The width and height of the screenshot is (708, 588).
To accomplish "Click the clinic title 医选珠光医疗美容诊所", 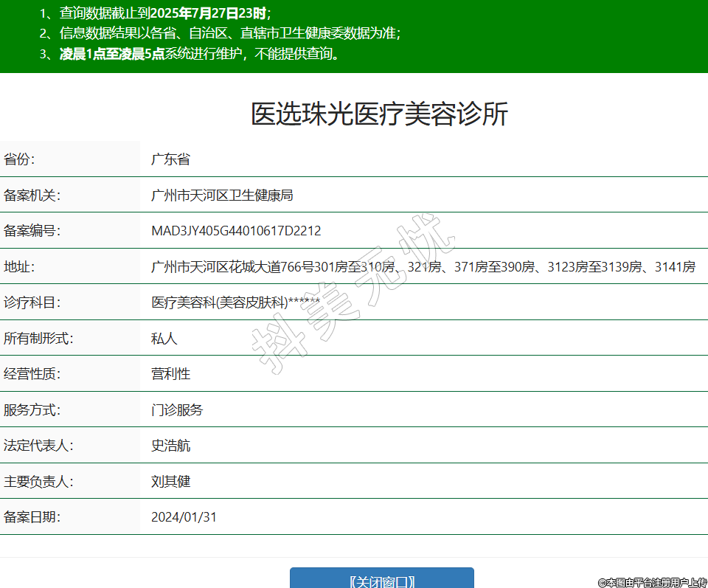I will pos(379,114).
